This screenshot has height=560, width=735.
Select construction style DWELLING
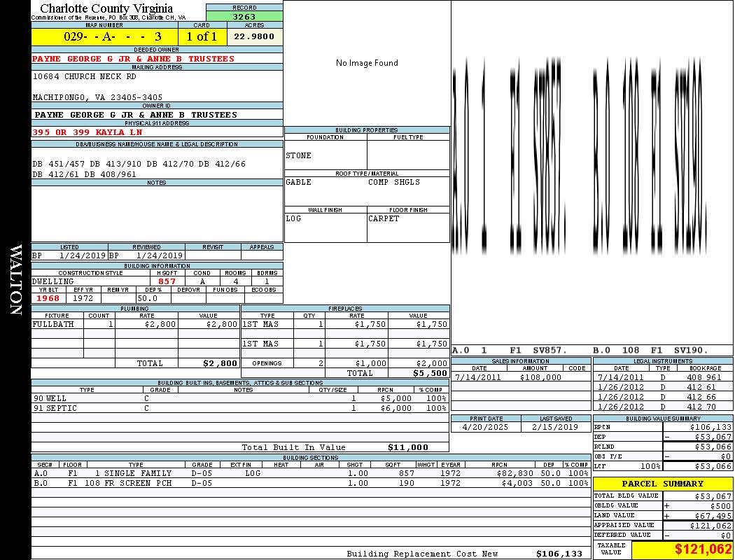click(53, 281)
